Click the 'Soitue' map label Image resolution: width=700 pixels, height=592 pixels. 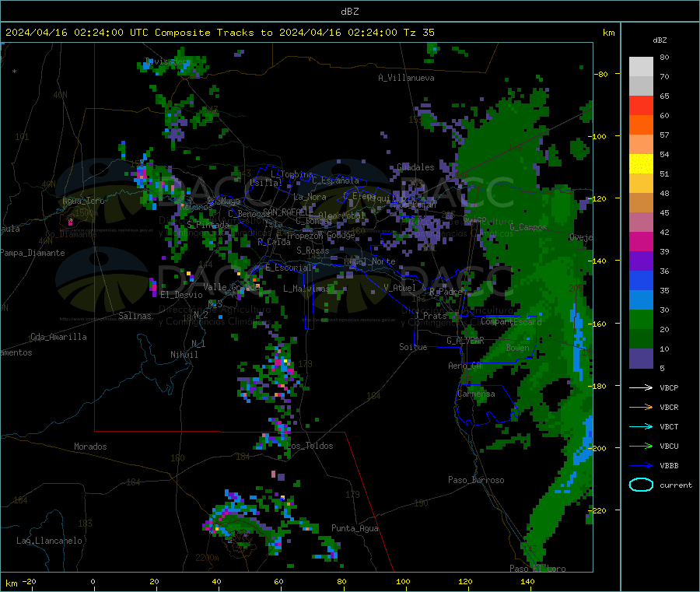click(413, 347)
